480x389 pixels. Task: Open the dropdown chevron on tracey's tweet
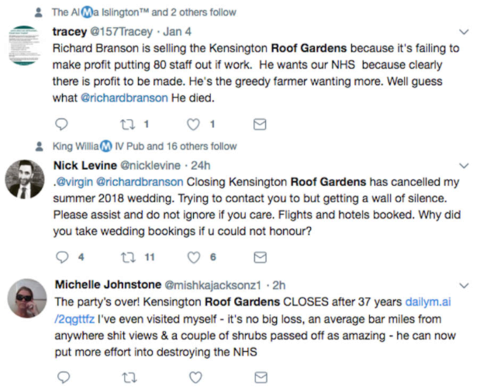coord(464,32)
